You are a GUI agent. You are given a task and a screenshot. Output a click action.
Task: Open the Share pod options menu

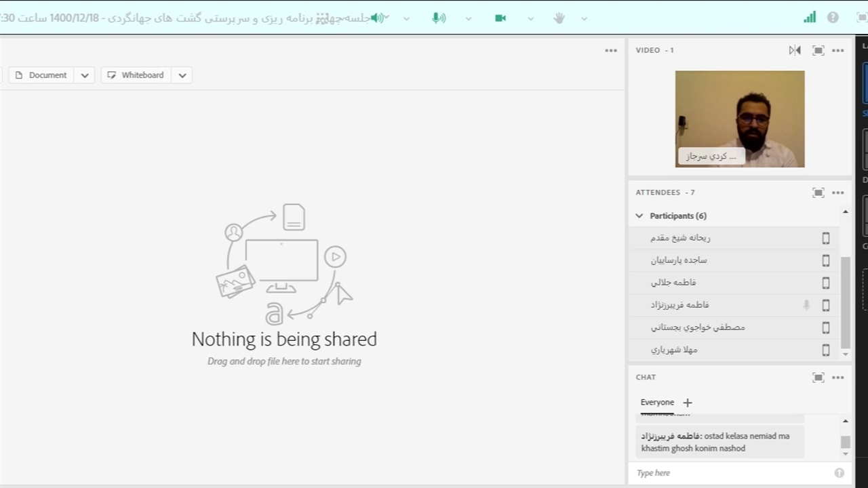611,50
